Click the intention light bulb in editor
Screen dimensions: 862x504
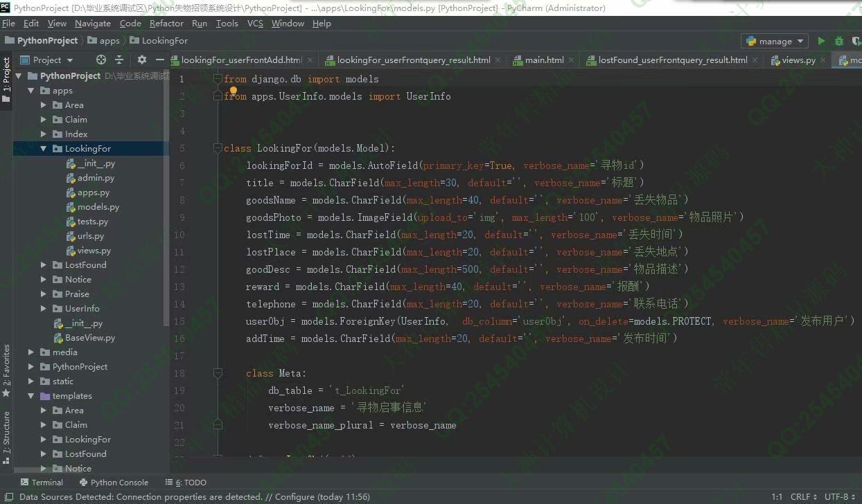tap(234, 91)
